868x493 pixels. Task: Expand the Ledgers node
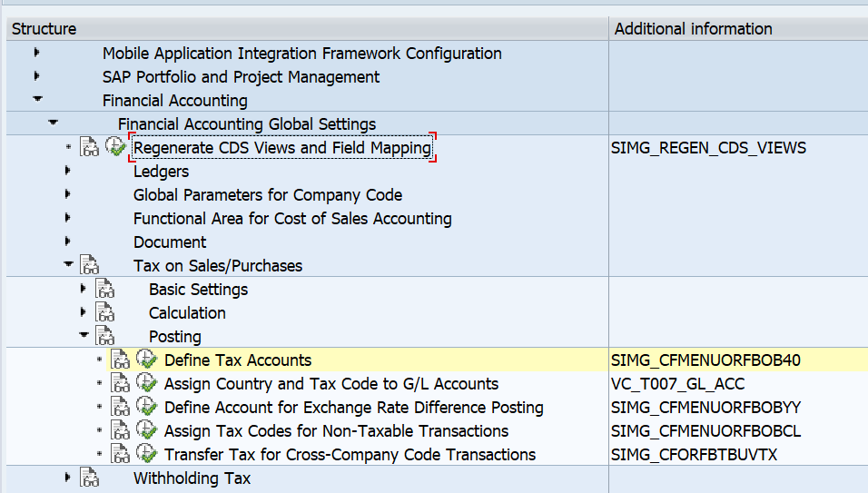point(67,171)
